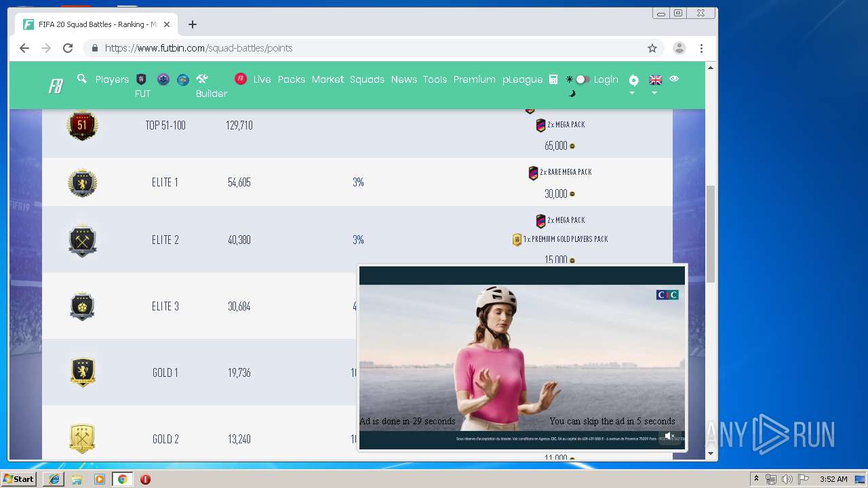Open the Market menu
868x488 pixels.
coord(328,79)
